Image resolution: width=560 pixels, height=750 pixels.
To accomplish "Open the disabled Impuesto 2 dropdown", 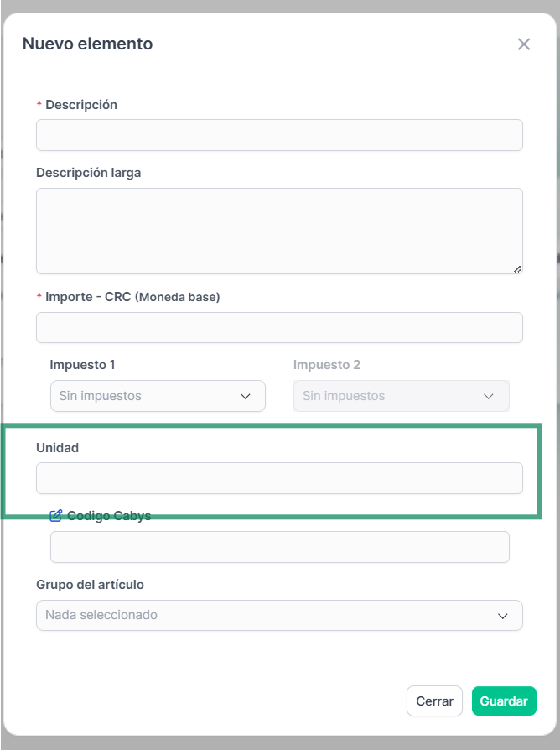I will pos(402,396).
